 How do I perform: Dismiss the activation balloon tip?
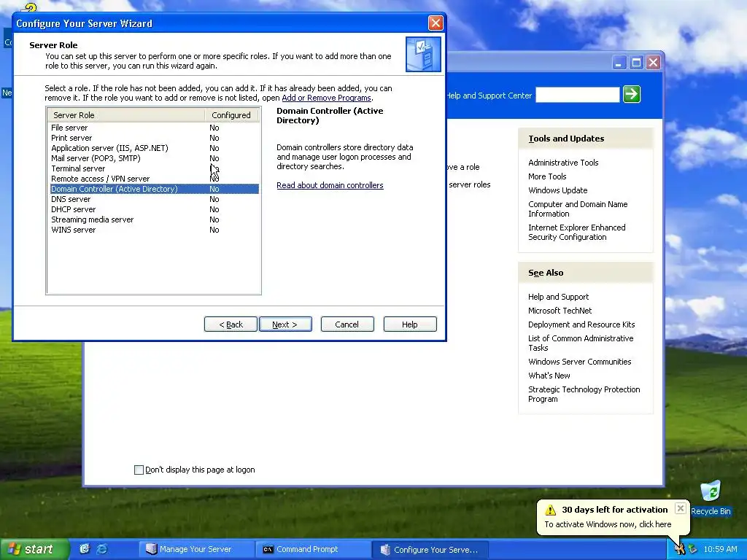681,508
